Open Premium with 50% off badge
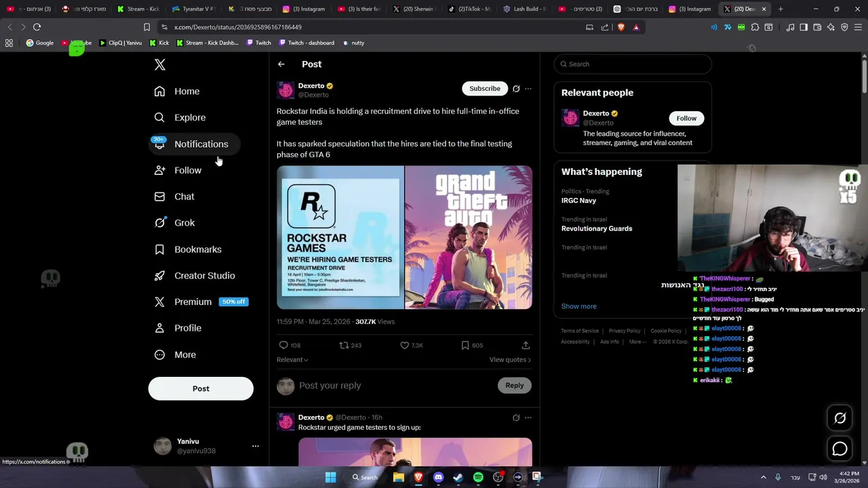Screen dimensions: 868x488 (201, 302)
